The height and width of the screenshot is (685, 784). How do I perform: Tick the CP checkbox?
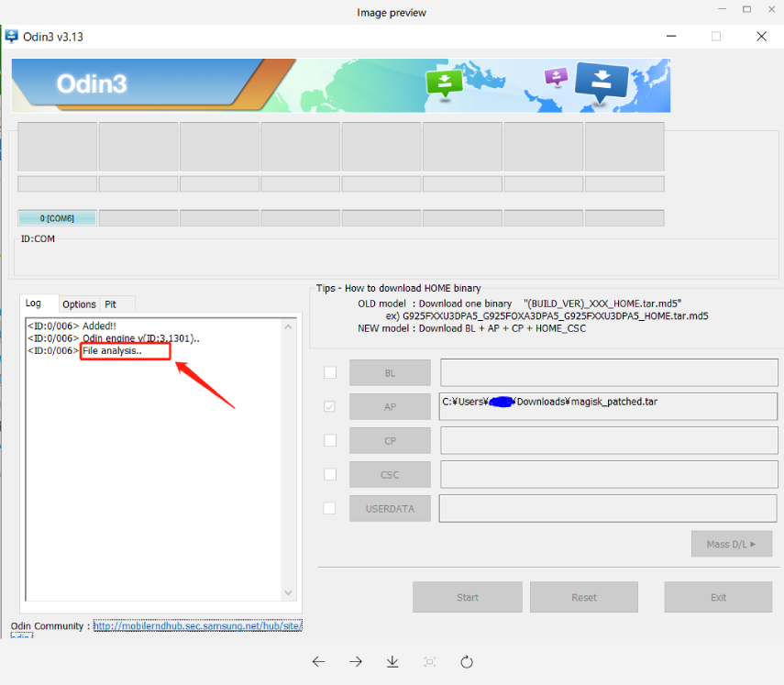tap(330, 440)
